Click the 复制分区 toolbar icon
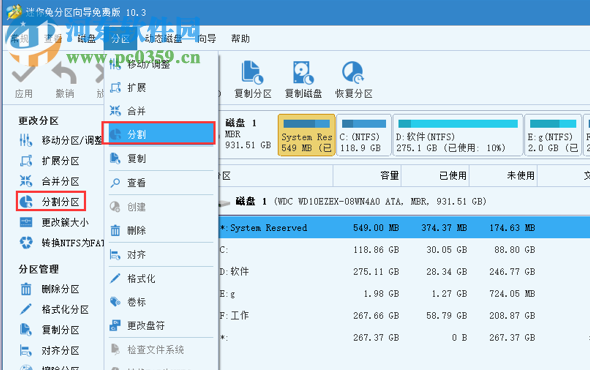 [x=252, y=72]
